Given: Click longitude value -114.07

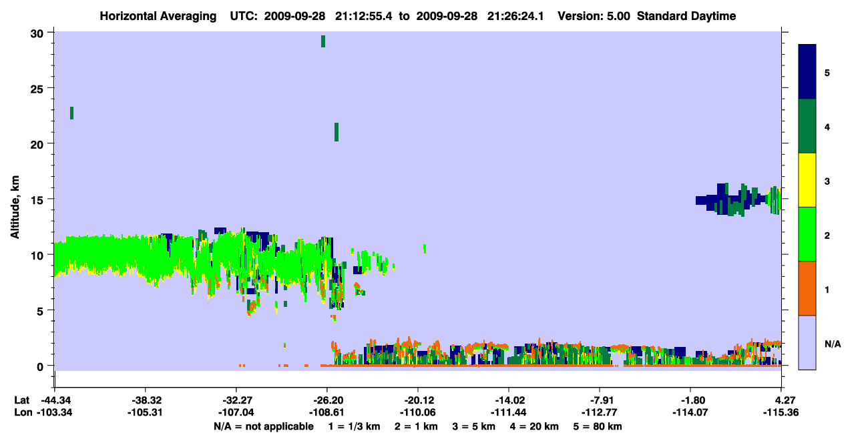Looking at the screenshot, I should pos(690,412).
